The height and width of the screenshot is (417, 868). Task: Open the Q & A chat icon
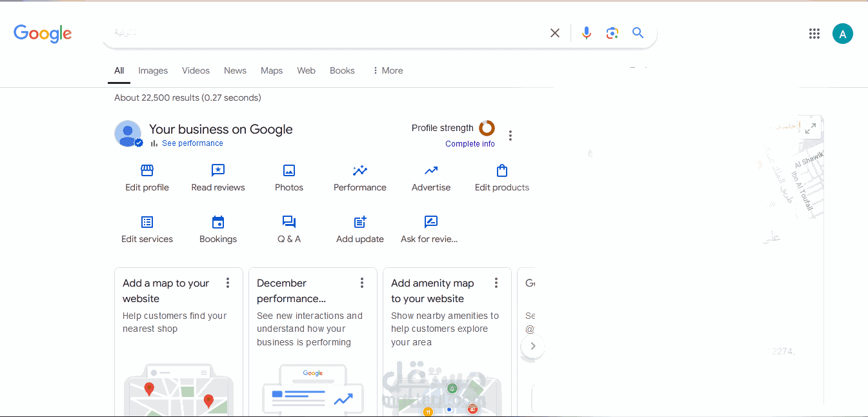point(289,222)
